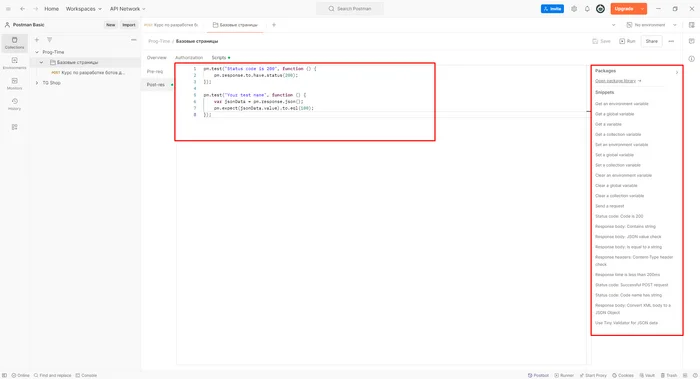
Task: Open the Monitors sidebar panel
Action: click(x=14, y=84)
